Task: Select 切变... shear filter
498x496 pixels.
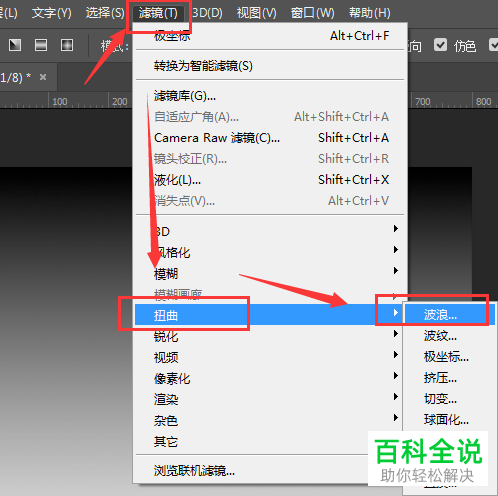Action: pyautogui.click(x=450, y=399)
